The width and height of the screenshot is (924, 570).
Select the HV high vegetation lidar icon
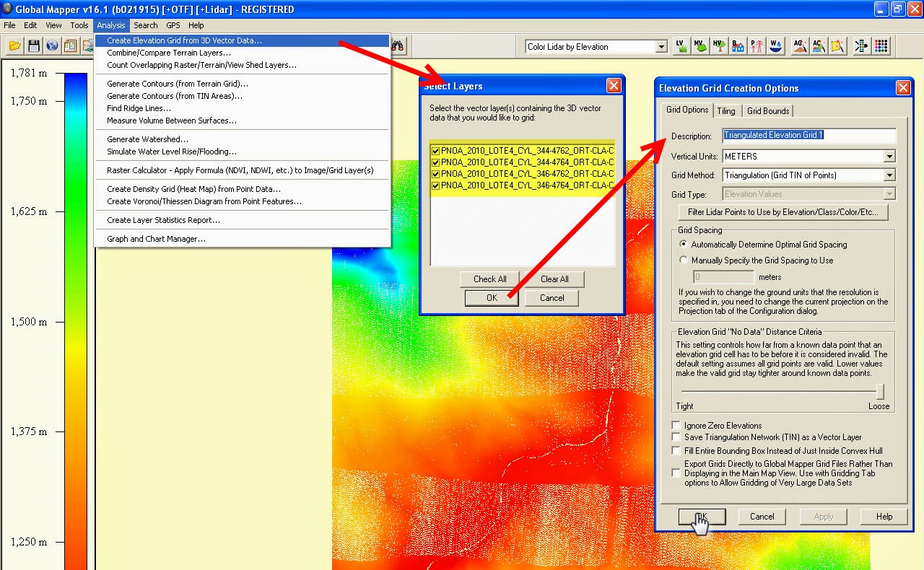[x=719, y=46]
